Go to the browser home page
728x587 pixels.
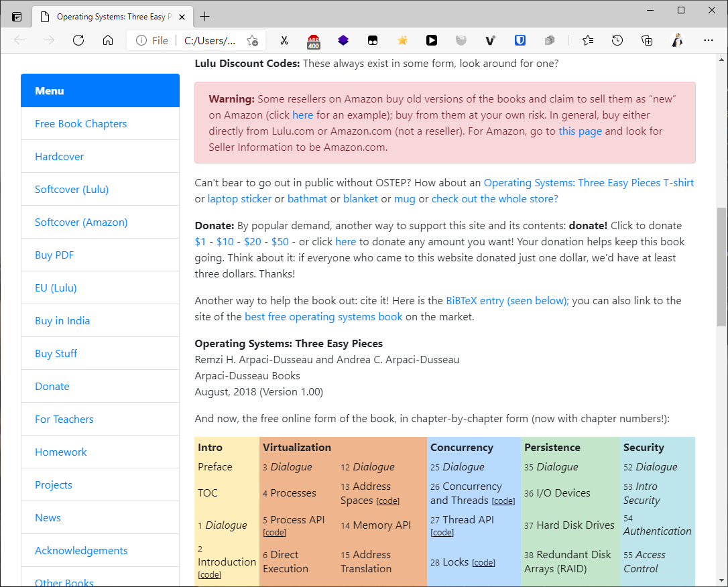(x=108, y=40)
